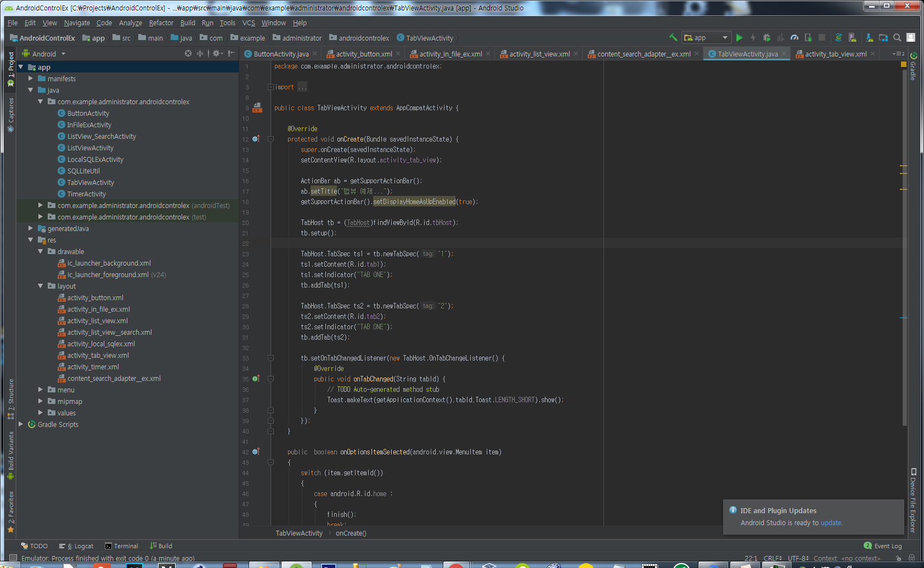
Task: Open Project panel settings gear
Action: 217,53
